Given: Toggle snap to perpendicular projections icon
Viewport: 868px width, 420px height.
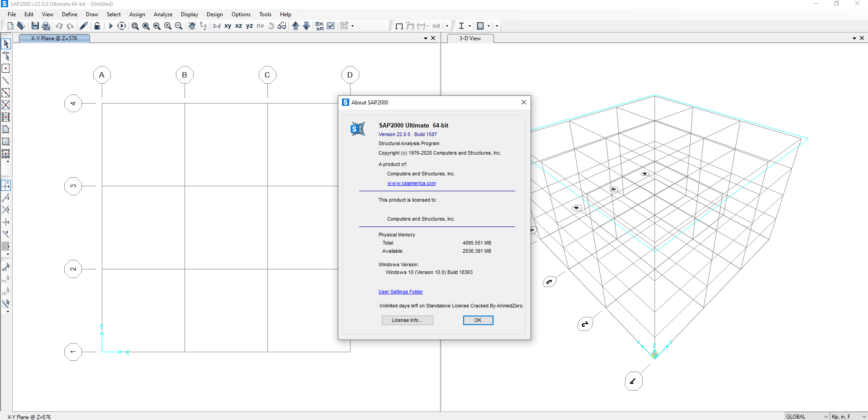Looking at the screenshot, I should tap(6, 222).
